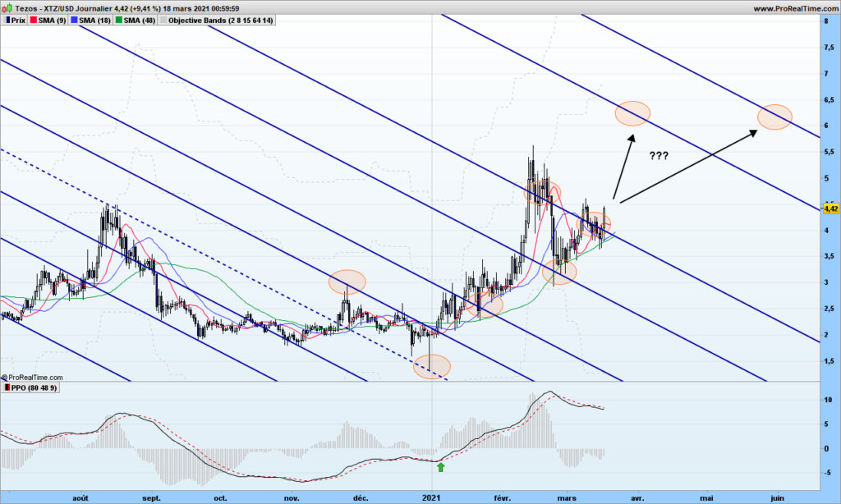
Task: Select the 'mai' month on the time axis
Action: tap(707, 498)
